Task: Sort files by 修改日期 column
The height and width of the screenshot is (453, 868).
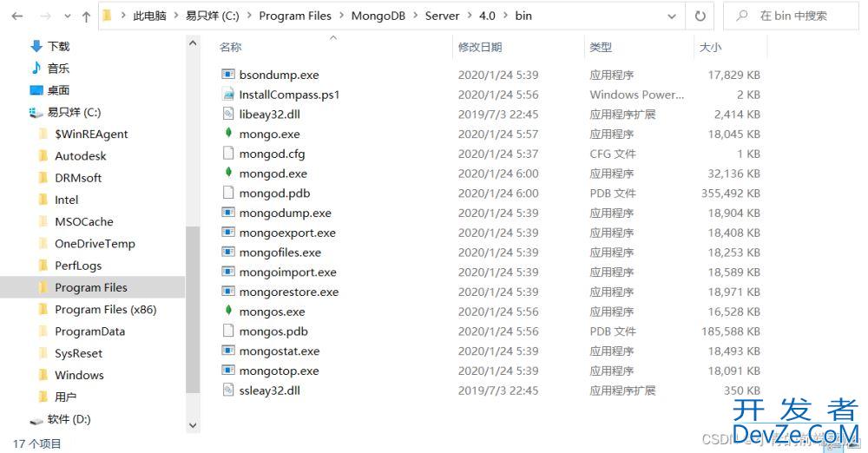Action: 480,47
